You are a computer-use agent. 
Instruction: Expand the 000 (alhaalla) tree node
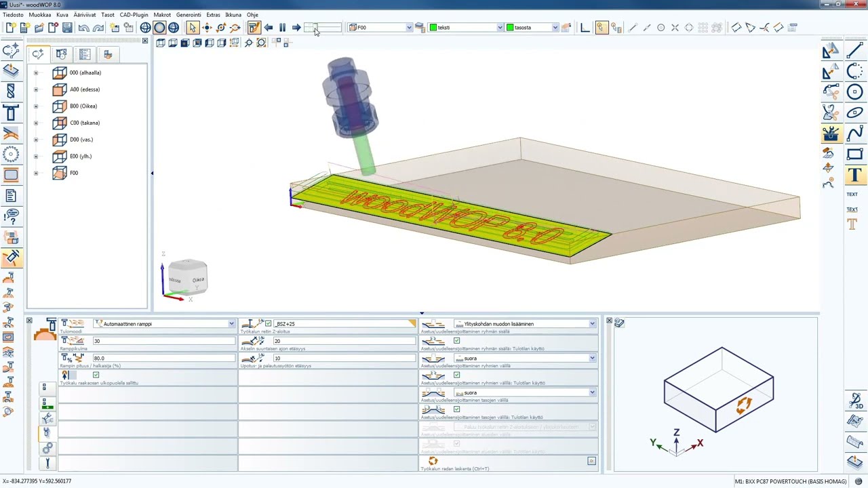click(x=36, y=73)
